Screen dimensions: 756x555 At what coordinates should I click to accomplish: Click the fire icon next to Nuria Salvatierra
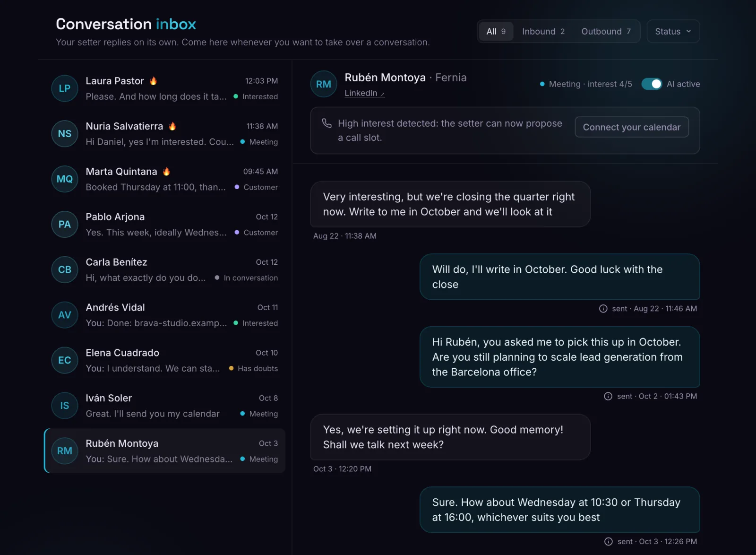tap(172, 126)
